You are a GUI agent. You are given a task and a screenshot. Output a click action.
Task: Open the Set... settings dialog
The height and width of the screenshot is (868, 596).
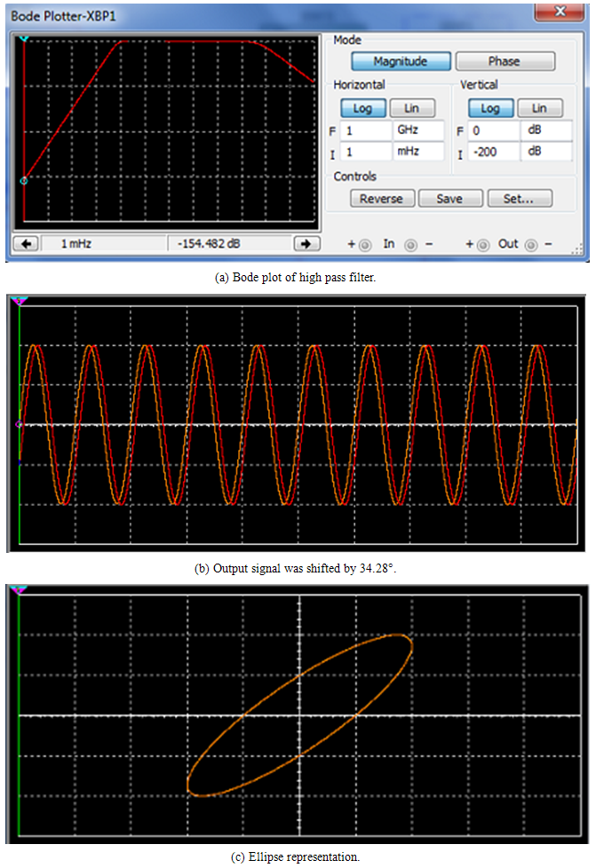520,199
